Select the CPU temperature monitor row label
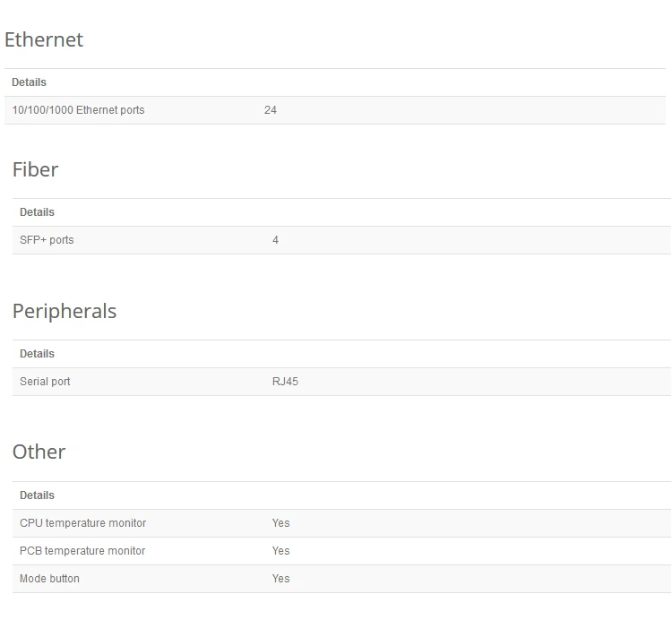Screen dimensions: 672x620 (x=83, y=523)
